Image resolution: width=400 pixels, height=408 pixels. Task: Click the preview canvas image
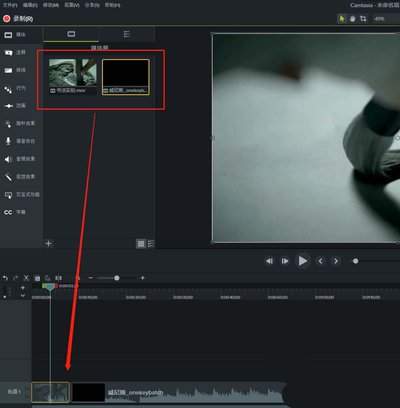pos(306,138)
